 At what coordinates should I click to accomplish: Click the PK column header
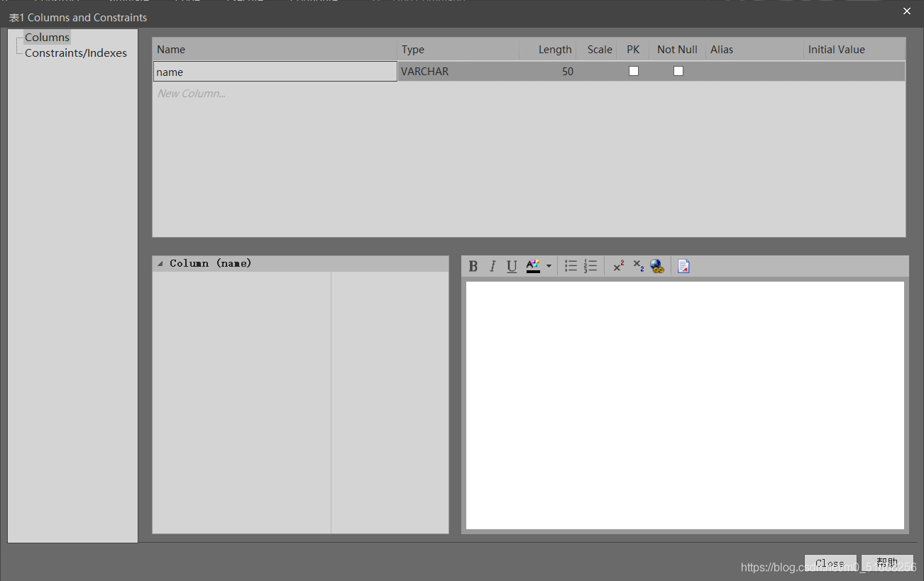[x=633, y=50]
